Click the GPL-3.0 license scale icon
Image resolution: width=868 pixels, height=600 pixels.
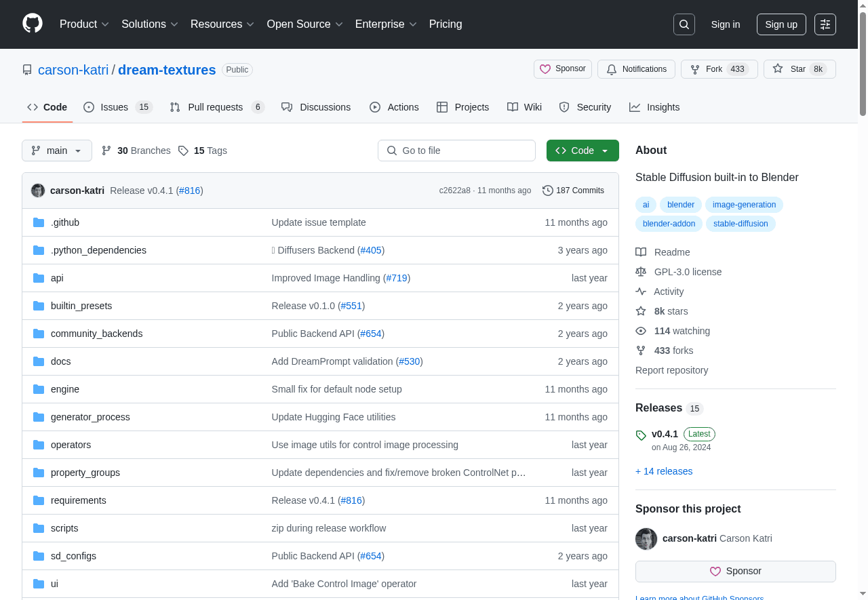[641, 272]
